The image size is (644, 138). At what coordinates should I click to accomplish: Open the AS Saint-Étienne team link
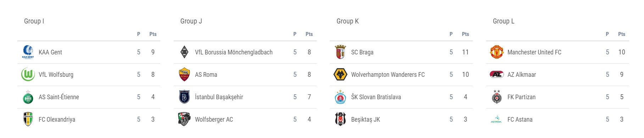pos(59,97)
